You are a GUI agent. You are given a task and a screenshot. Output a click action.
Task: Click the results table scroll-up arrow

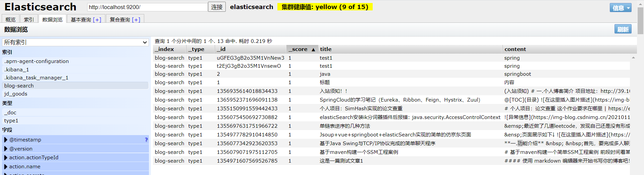(633, 58)
